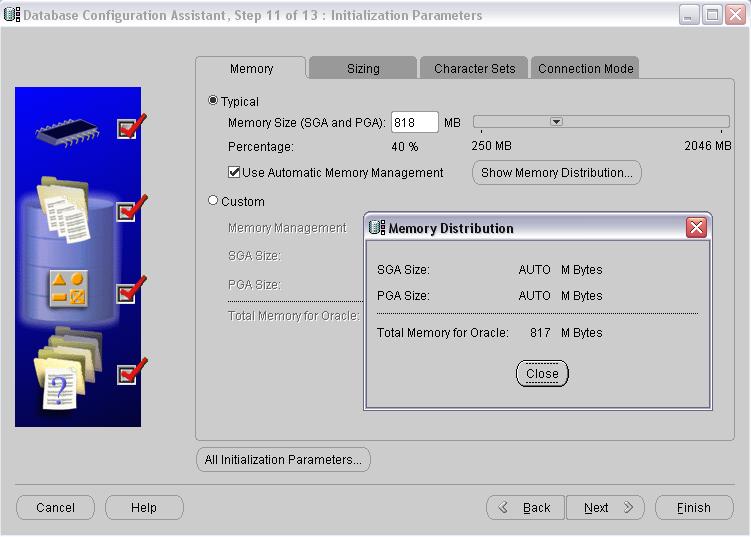Open the Character Sets tab

click(x=474, y=69)
